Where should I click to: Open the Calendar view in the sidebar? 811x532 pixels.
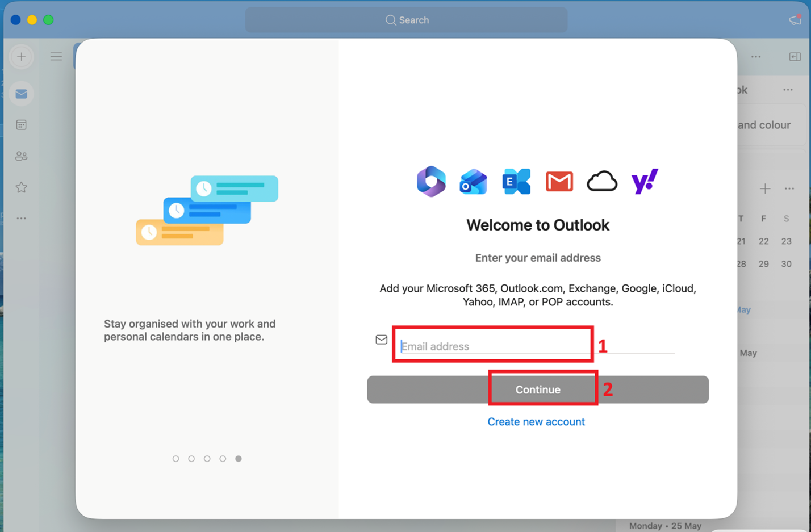[22, 125]
